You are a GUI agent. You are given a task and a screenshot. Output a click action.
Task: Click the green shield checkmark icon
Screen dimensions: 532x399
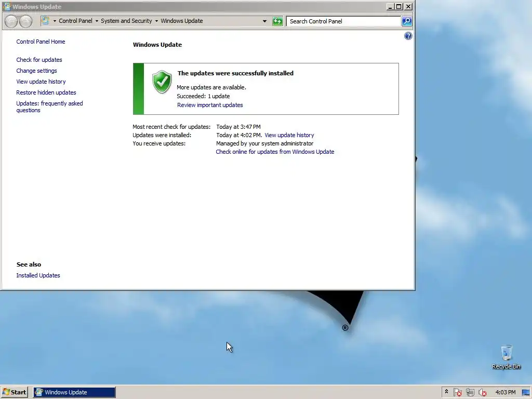pyautogui.click(x=162, y=82)
